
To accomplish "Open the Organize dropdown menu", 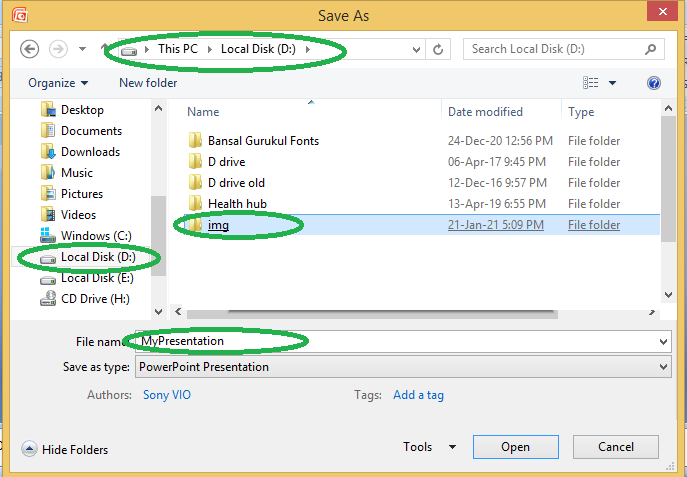I will point(58,83).
